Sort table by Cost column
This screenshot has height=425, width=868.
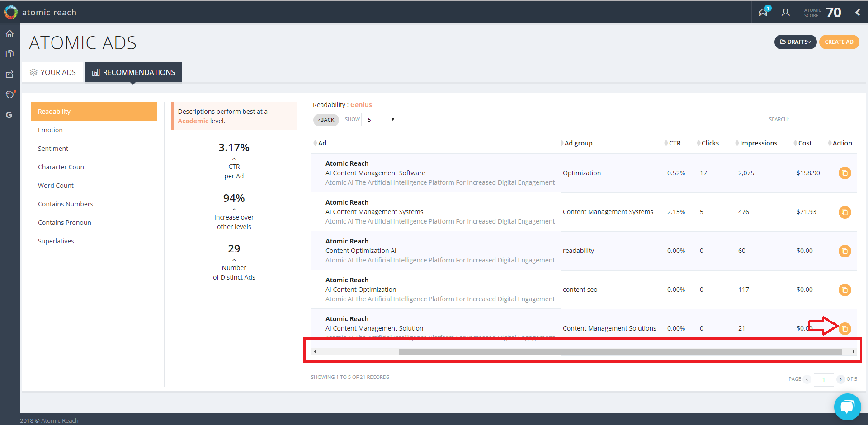[802, 143]
